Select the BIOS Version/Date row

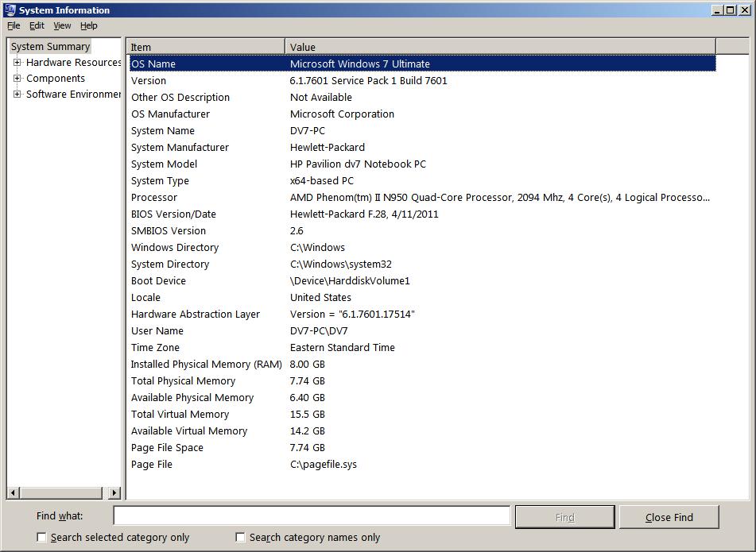423,214
